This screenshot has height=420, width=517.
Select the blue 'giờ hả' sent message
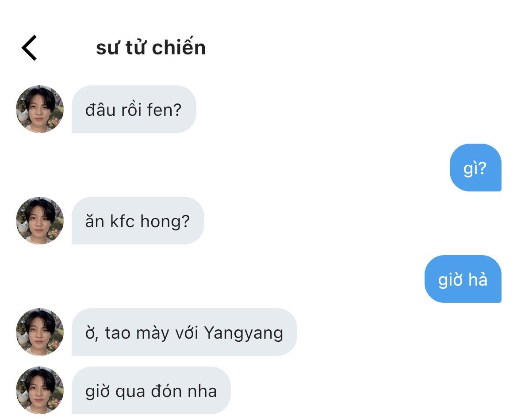(x=463, y=279)
